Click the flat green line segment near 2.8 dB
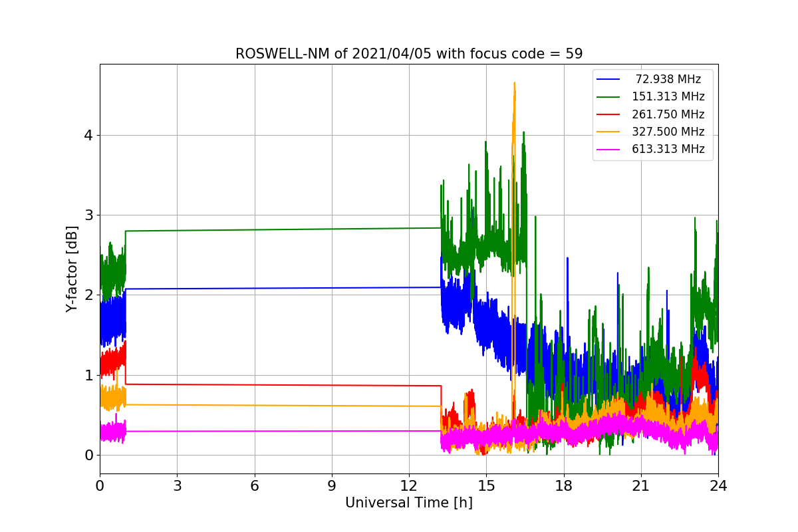The image size is (798, 532). pyautogui.click(x=283, y=229)
